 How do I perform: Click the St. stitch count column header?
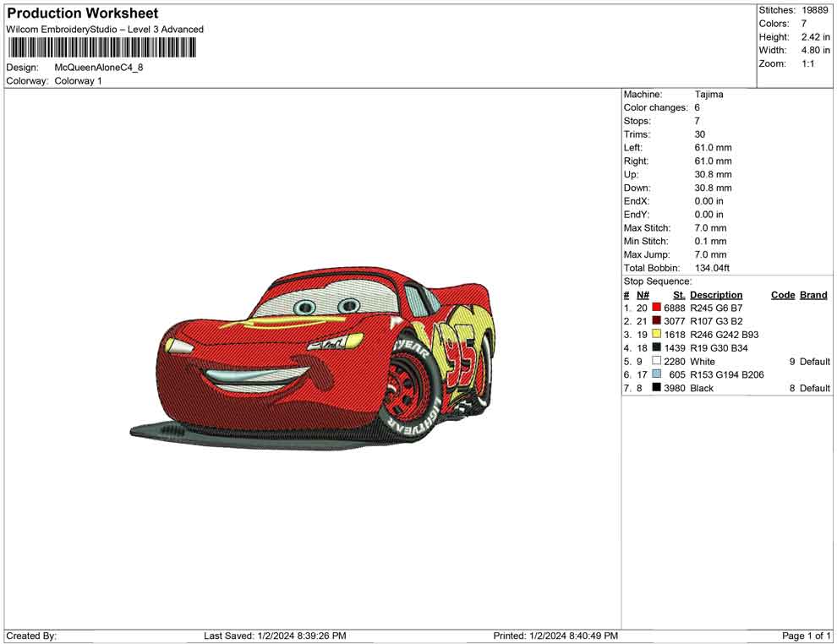(x=679, y=295)
